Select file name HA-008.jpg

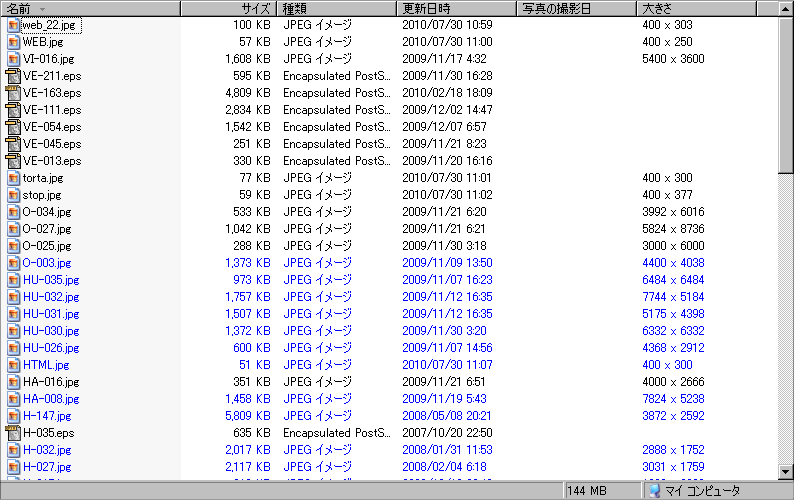coord(51,399)
